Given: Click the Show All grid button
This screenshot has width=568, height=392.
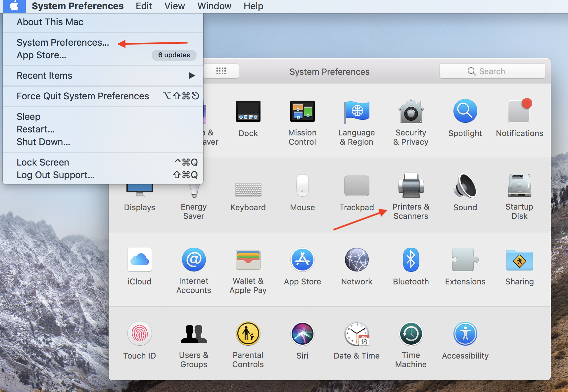Looking at the screenshot, I should click(x=221, y=71).
